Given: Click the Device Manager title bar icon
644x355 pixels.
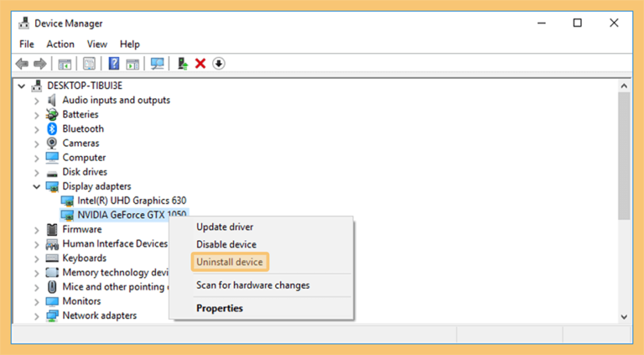Looking at the screenshot, I should pos(23,23).
